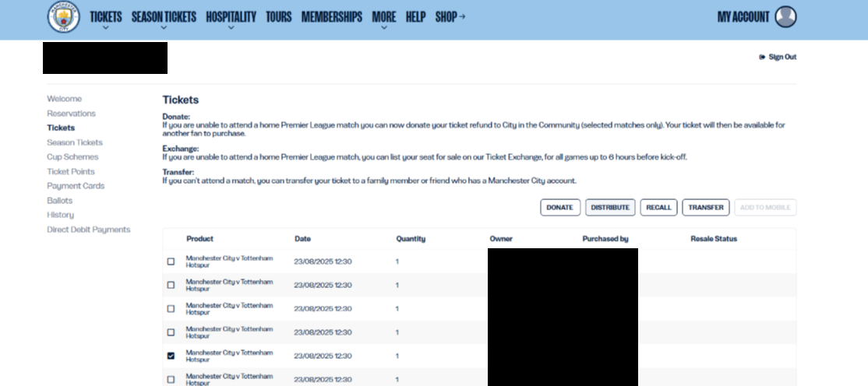Open Ticket Points in the sidebar
The width and height of the screenshot is (868, 386).
71,171
